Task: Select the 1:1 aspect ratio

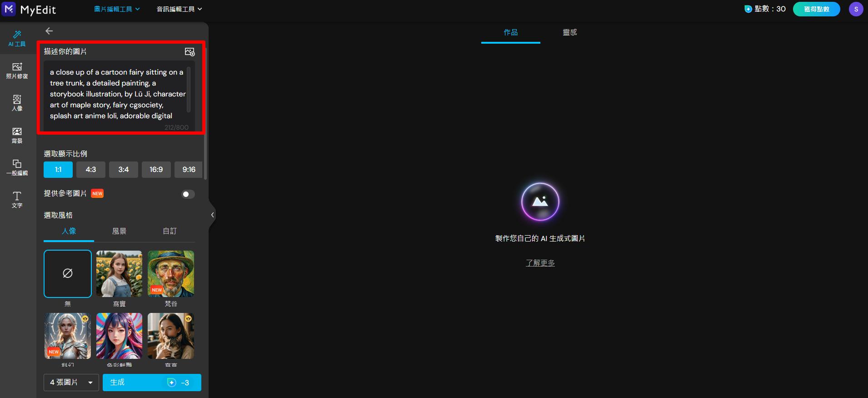Action: [x=58, y=170]
